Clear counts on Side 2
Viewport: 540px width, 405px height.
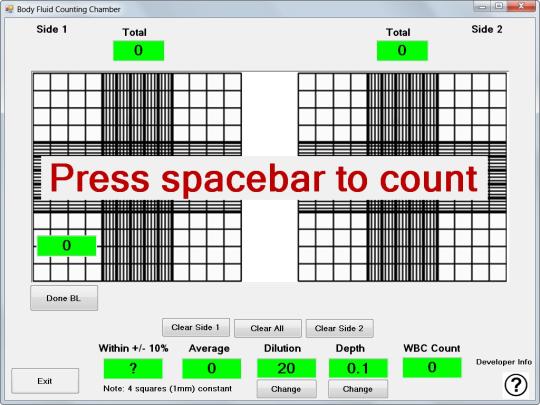click(x=339, y=328)
